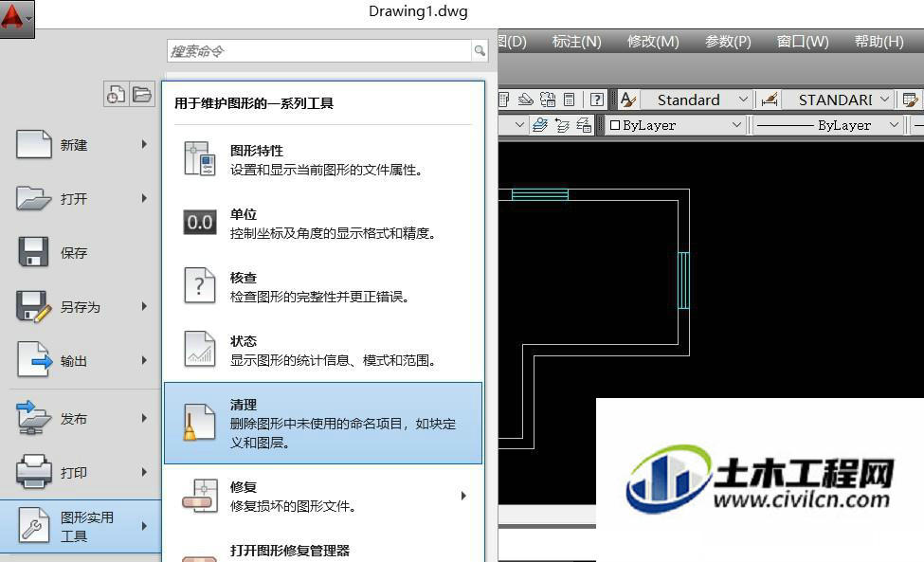Click the Help question mark toolbar icon
Image resolution: width=924 pixels, height=562 pixels.
[x=596, y=100]
